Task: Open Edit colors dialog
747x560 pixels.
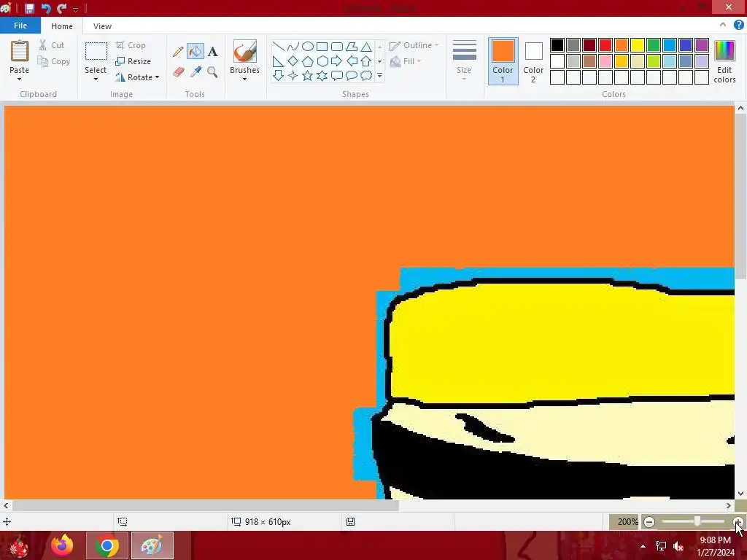Action: pyautogui.click(x=724, y=61)
